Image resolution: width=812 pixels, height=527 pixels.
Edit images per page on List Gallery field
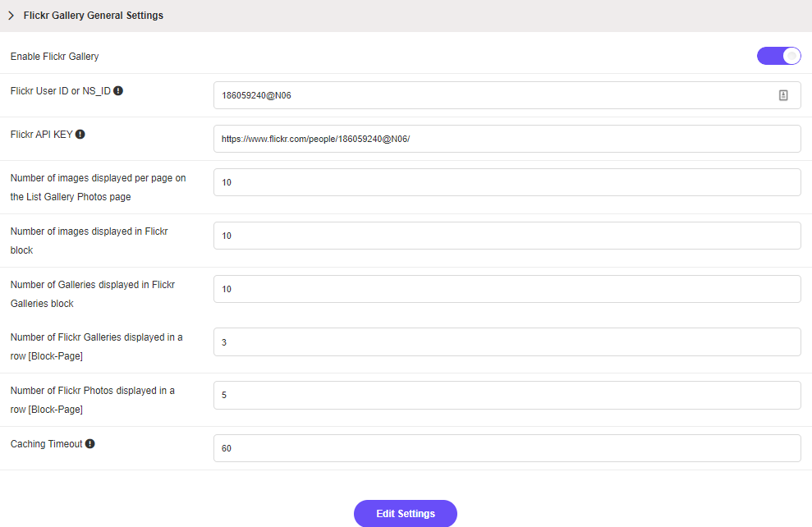point(507,182)
